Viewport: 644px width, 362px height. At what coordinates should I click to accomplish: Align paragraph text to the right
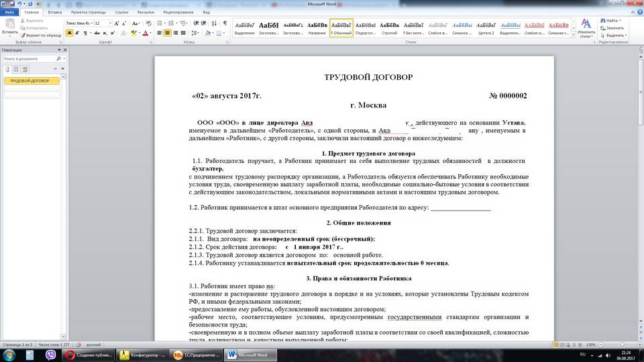click(x=175, y=34)
